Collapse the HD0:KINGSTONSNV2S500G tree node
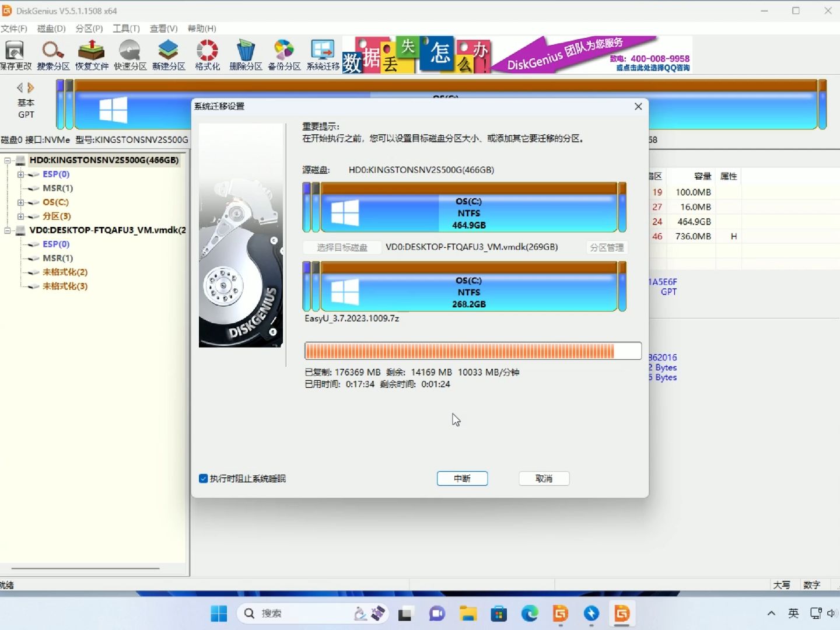 pos(7,160)
